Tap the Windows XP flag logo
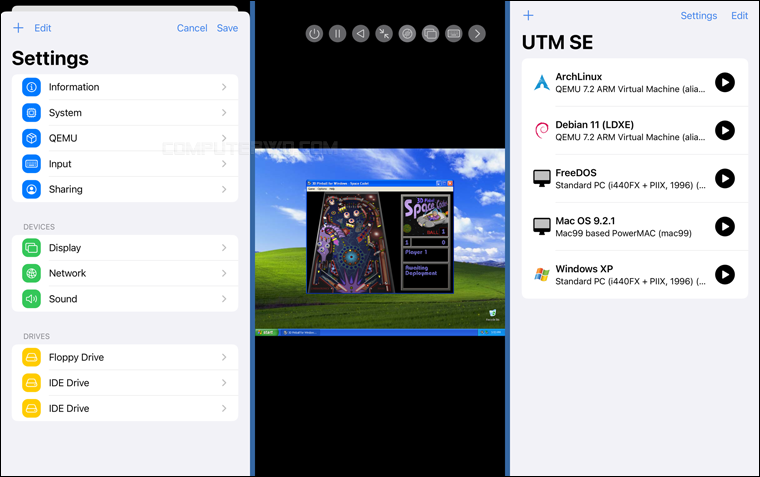Screen dimensions: 760x477 pyautogui.click(x=541, y=274)
